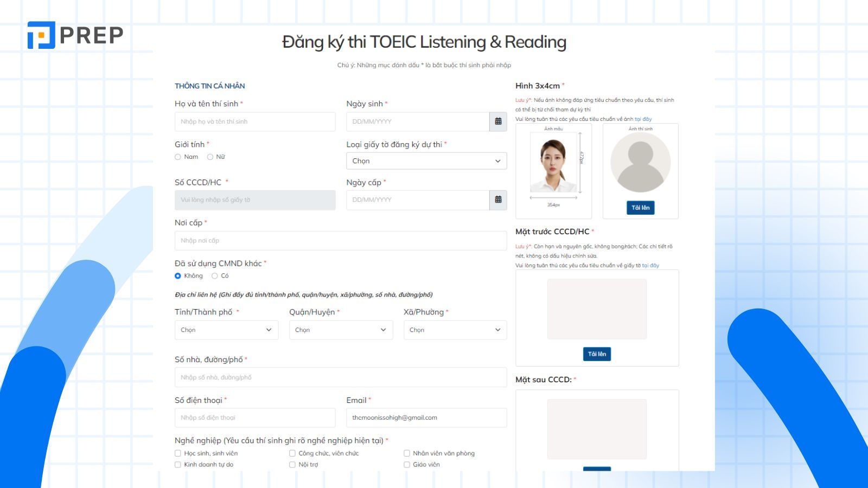Check the Công chức, viên chức checkbox
868x488 pixels.
(292, 453)
